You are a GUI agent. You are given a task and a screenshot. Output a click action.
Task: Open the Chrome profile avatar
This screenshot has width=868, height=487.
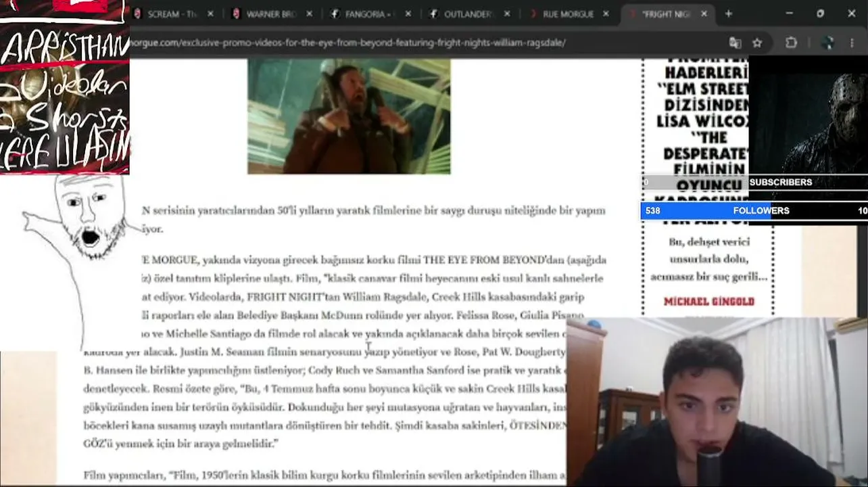click(827, 43)
